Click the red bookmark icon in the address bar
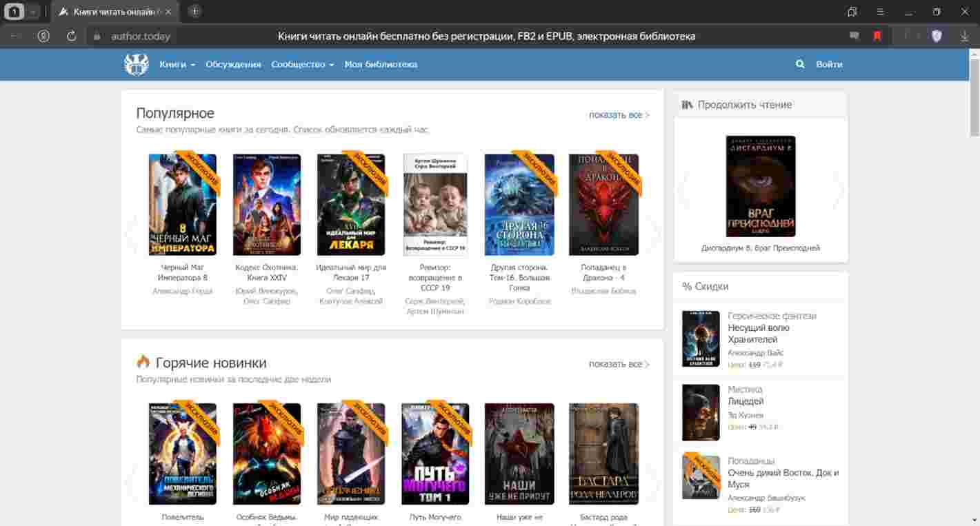Viewport: 980px width, 526px height. point(877,36)
